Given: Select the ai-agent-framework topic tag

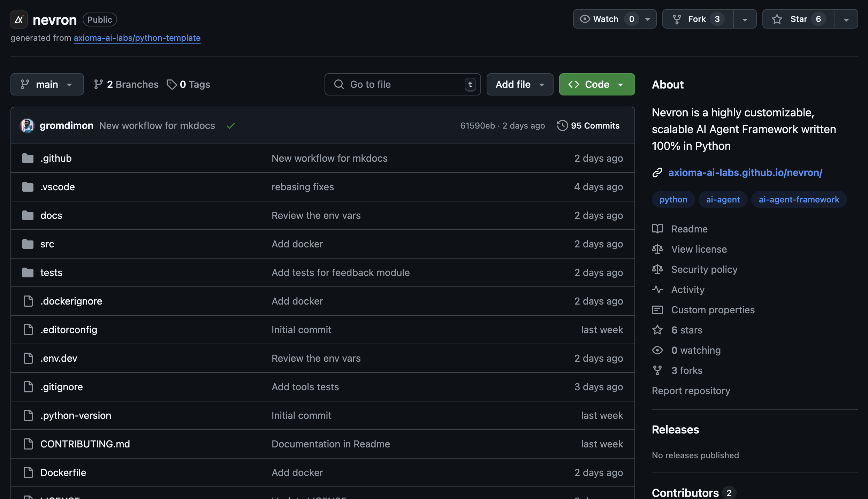Looking at the screenshot, I should pos(799,200).
